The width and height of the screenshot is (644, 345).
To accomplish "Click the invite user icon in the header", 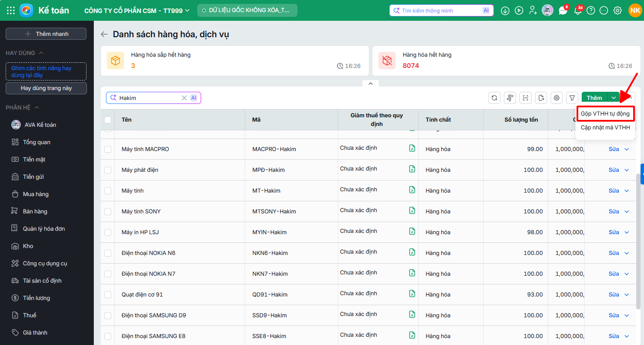I will pos(533,11).
